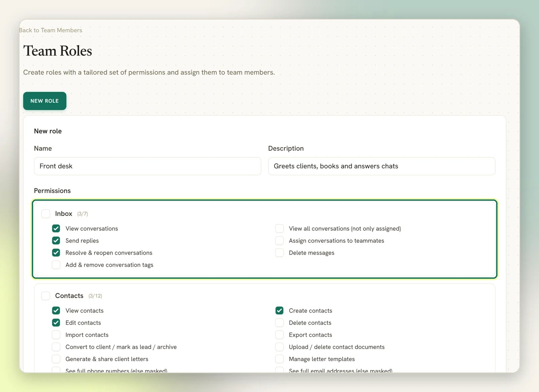Uncheck View conversations permission
Image resolution: width=539 pixels, height=392 pixels.
tap(56, 229)
